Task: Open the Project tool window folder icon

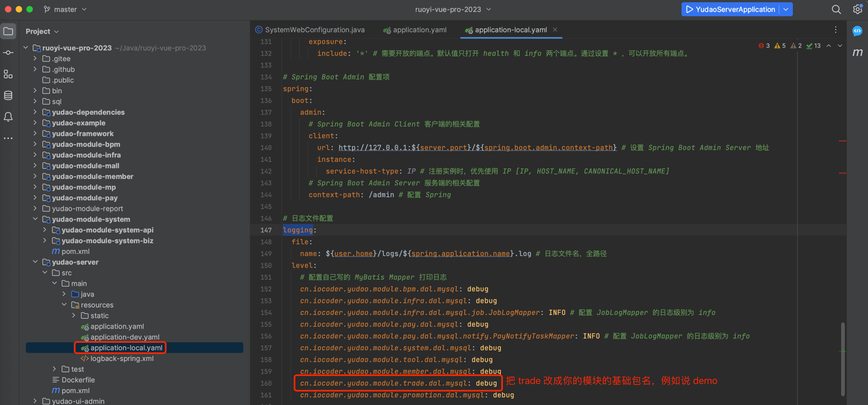Action: tap(9, 32)
